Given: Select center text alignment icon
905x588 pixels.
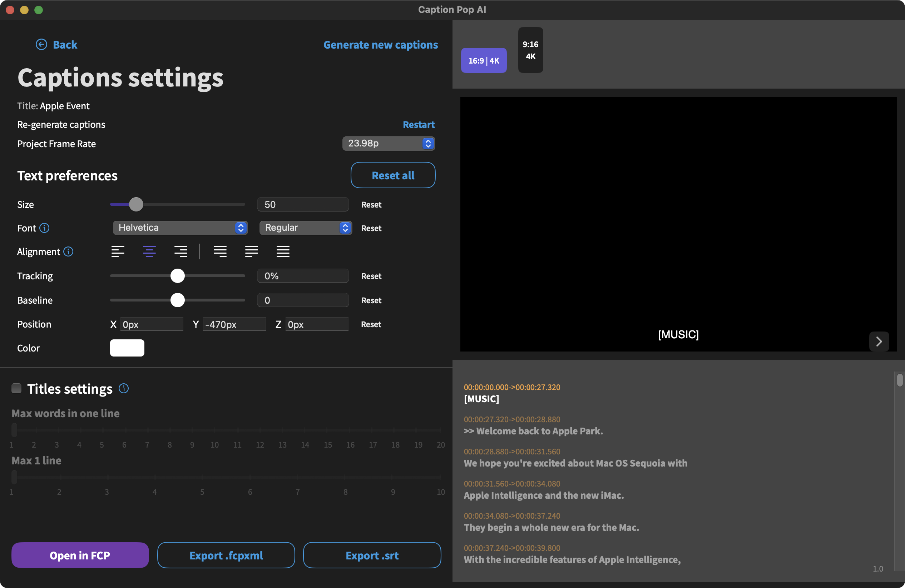Looking at the screenshot, I should click(149, 251).
